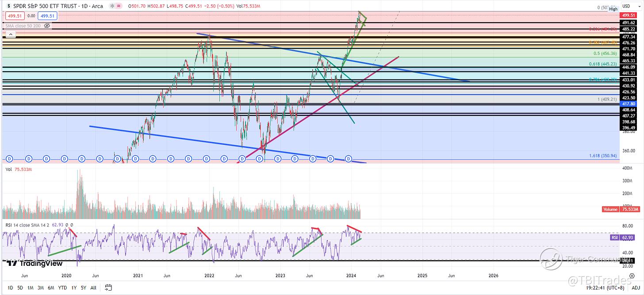Click the S symbol logo icon

point(8,6)
